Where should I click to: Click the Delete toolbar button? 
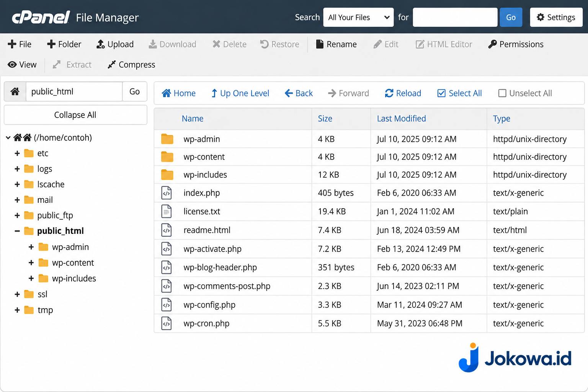coord(229,44)
